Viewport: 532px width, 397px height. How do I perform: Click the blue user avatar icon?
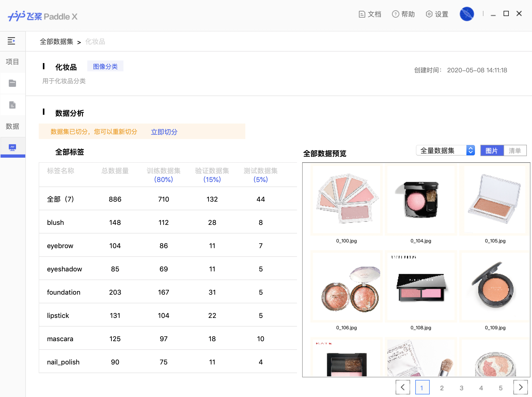click(467, 14)
